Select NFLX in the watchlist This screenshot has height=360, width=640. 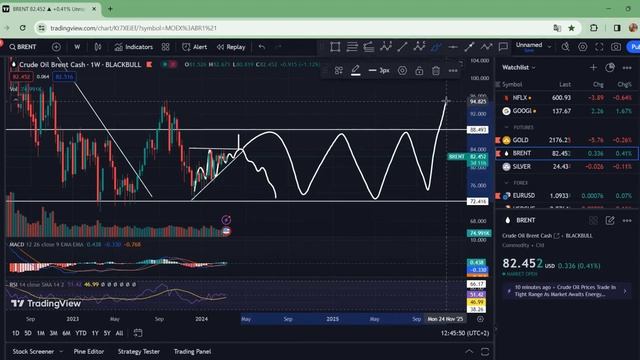pyautogui.click(x=567, y=98)
